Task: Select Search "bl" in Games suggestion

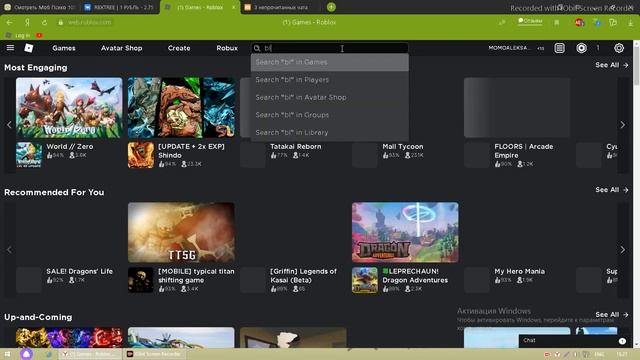Action: (329, 62)
